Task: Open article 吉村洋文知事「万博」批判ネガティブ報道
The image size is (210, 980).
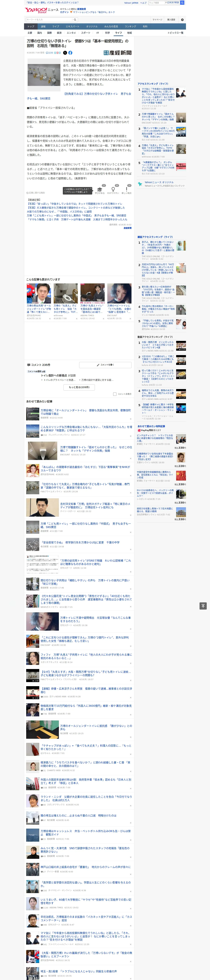Action: (x=96, y=506)
